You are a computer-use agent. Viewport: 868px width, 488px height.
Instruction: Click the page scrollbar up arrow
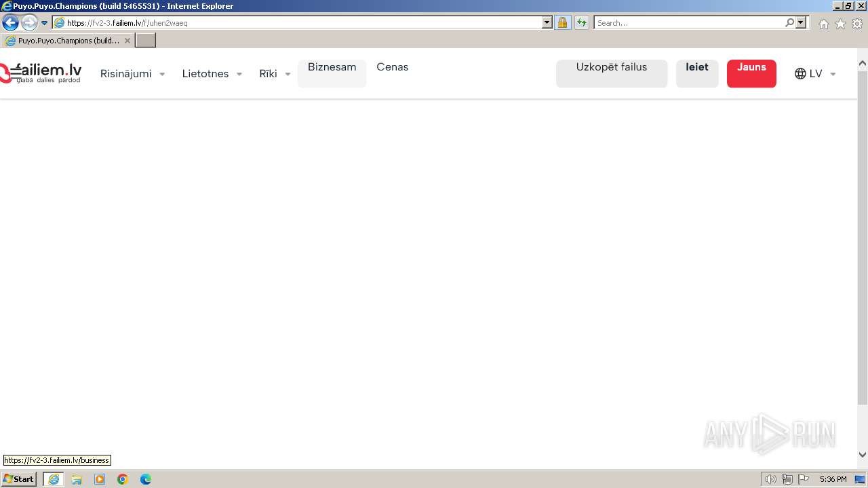coord(863,64)
